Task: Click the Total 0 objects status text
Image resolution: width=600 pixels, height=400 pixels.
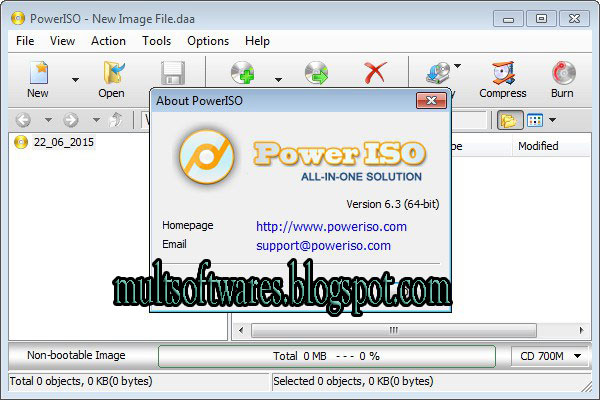Action: (81, 381)
